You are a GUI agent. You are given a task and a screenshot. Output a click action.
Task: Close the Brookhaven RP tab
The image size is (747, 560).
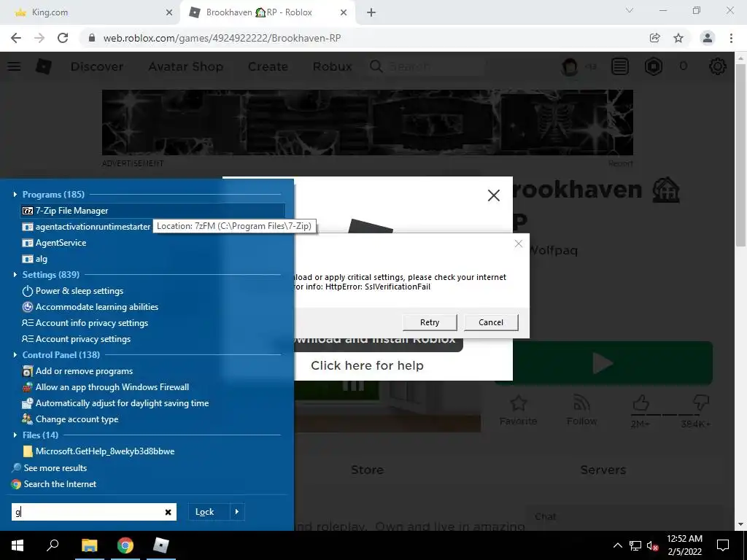344,13
